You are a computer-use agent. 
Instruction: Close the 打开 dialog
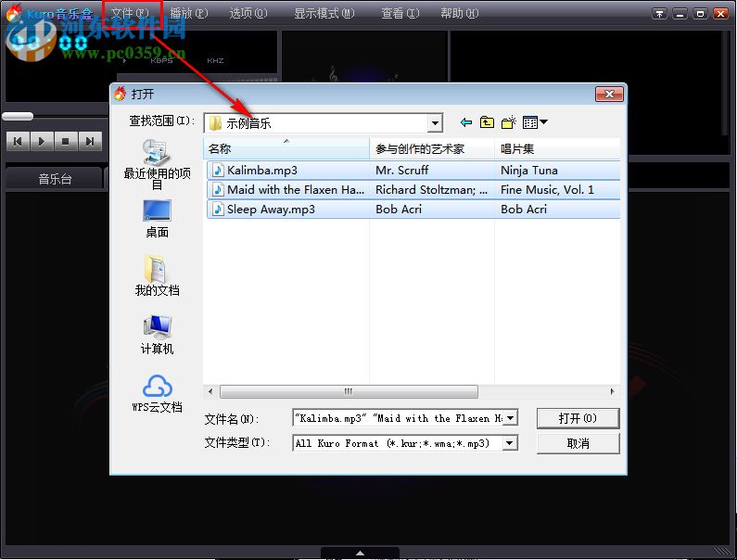point(609,94)
